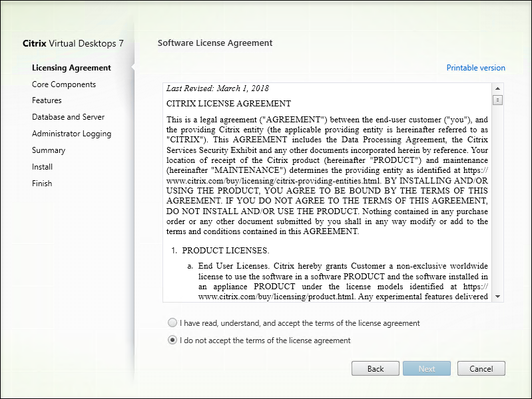Click the license text scroll up arrow
The height and width of the screenshot is (399, 532).
[497, 88]
